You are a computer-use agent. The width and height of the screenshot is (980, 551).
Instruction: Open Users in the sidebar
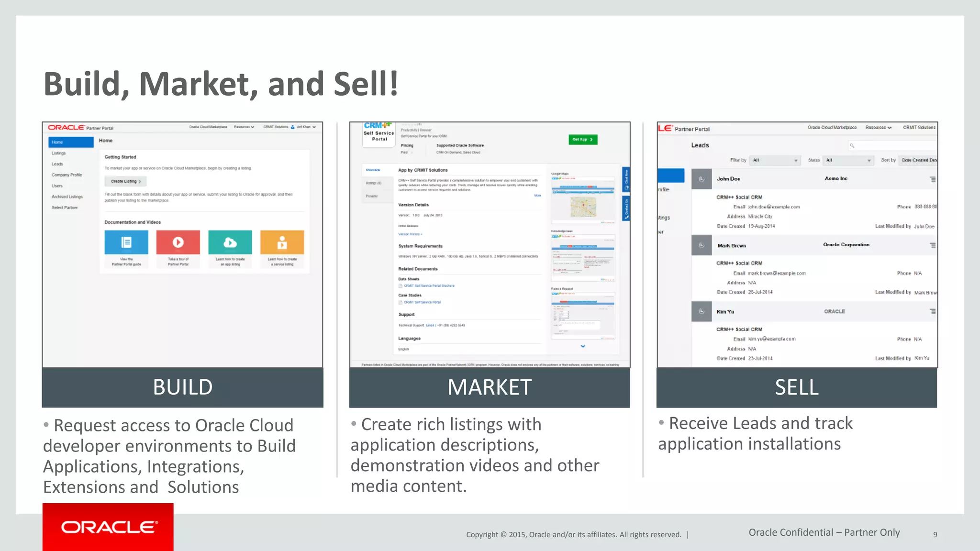[x=57, y=186]
